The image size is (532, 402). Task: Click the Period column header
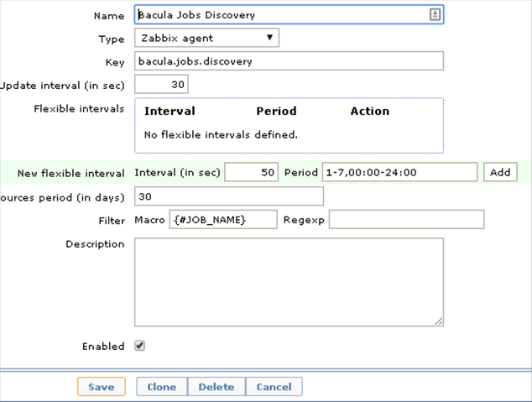277,111
